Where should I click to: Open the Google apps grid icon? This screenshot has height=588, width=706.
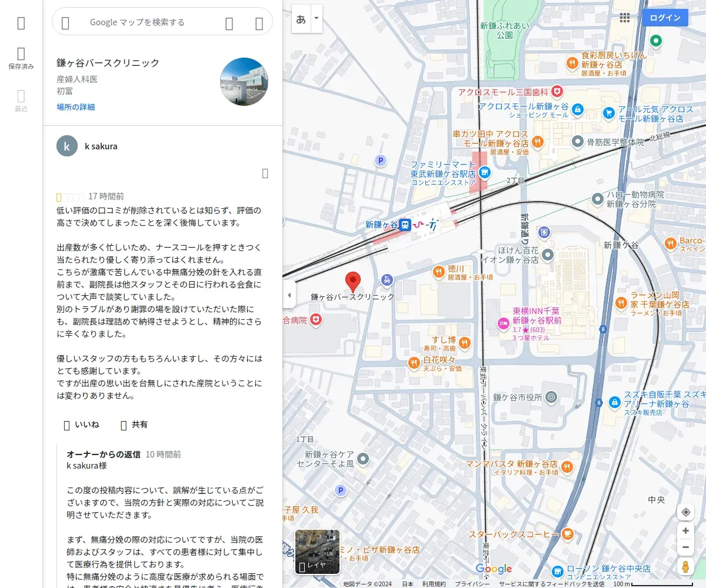[625, 18]
